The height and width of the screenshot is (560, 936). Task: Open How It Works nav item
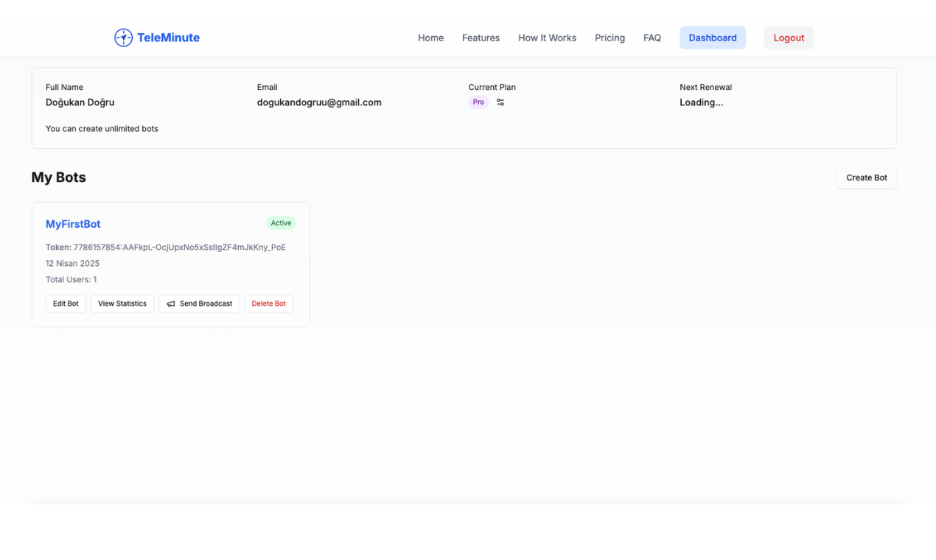point(547,38)
